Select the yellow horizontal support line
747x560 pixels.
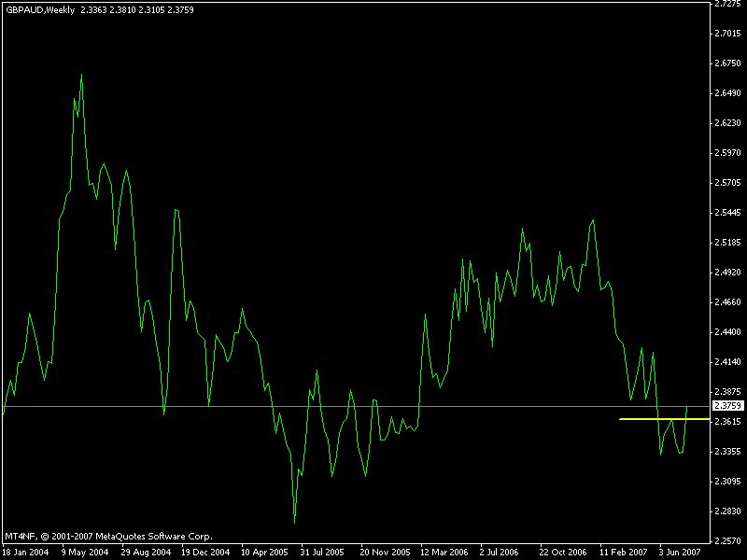pyautogui.click(x=652, y=419)
